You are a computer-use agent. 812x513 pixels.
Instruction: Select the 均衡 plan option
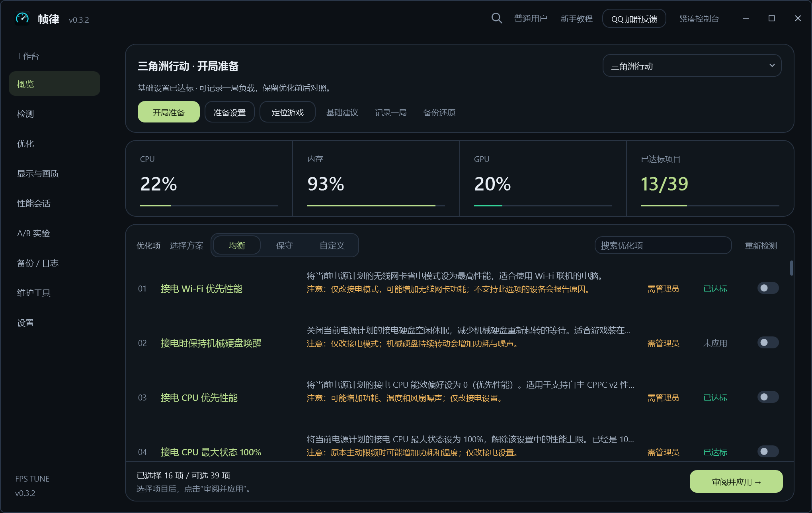click(x=237, y=245)
